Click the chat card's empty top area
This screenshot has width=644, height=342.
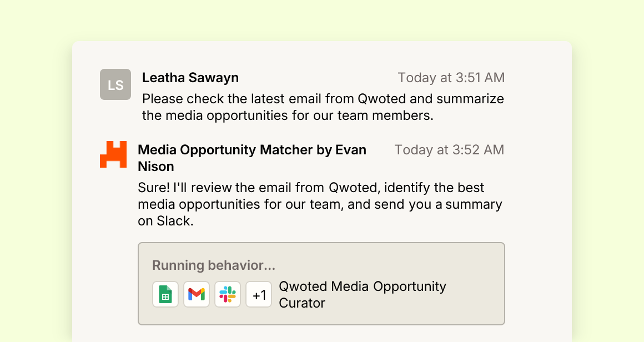(321, 54)
